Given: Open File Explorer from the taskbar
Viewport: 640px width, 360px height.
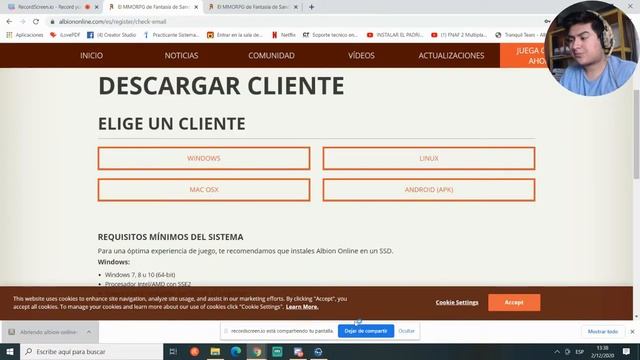Looking at the screenshot, I should point(215,351).
